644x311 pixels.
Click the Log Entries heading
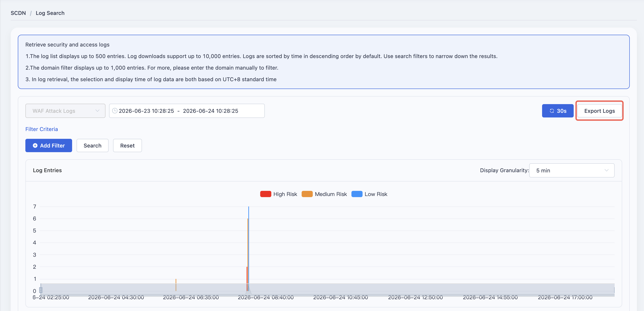click(x=47, y=170)
